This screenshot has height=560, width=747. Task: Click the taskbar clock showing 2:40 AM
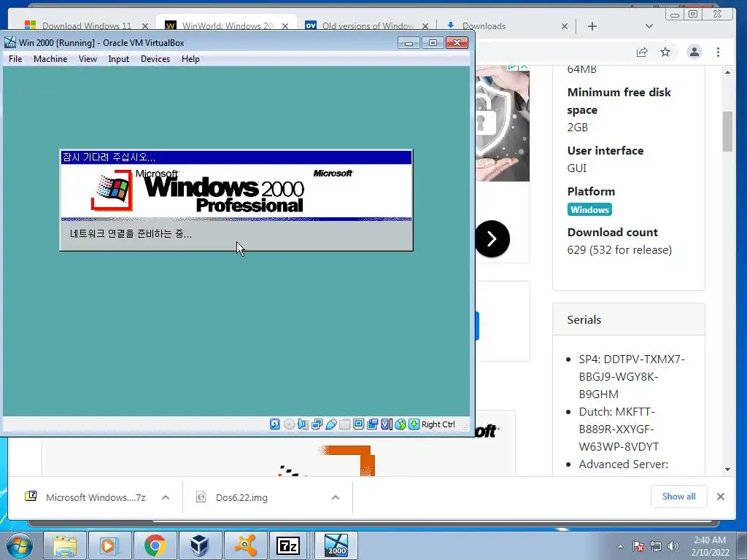click(710, 546)
